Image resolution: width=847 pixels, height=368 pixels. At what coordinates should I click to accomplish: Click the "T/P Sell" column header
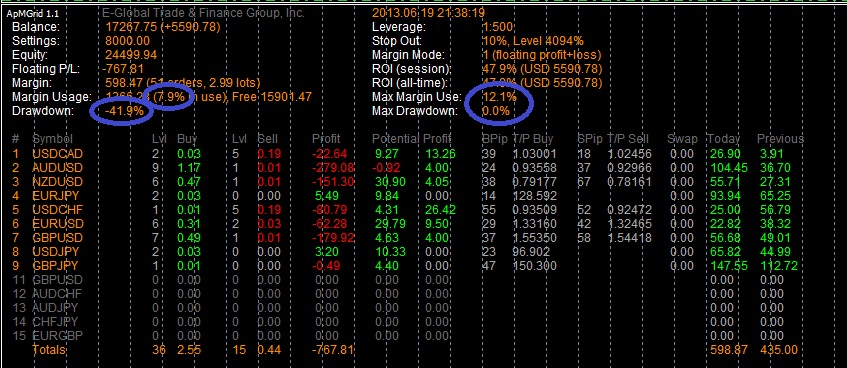[628, 139]
